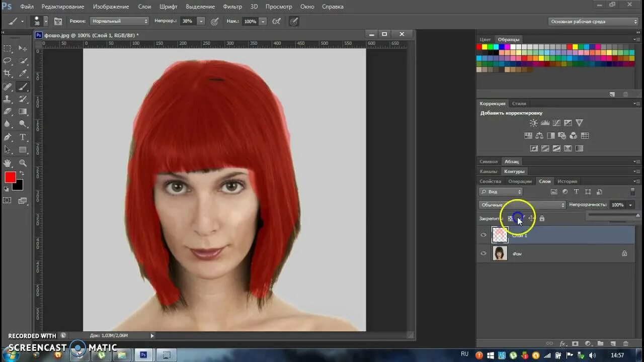This screenshot has width=644, height=362.
Task: Add Levels adjustment
Action: (x=545, y=123)
